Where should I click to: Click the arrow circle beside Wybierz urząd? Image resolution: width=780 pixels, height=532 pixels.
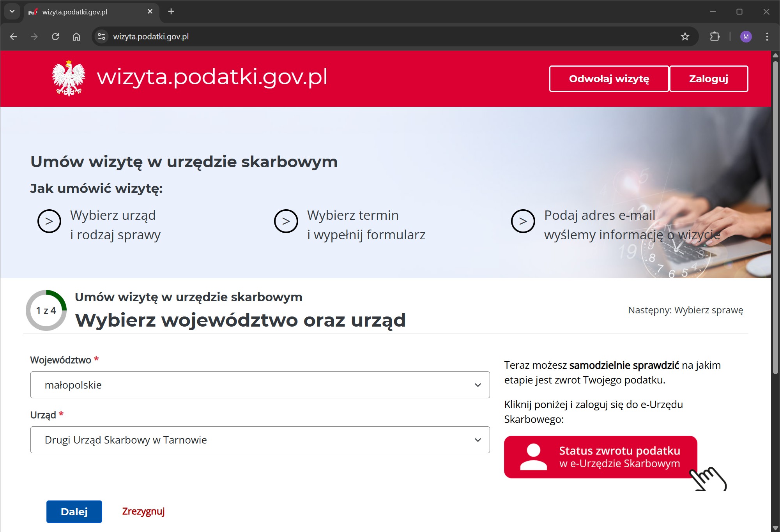coord(49,221)
